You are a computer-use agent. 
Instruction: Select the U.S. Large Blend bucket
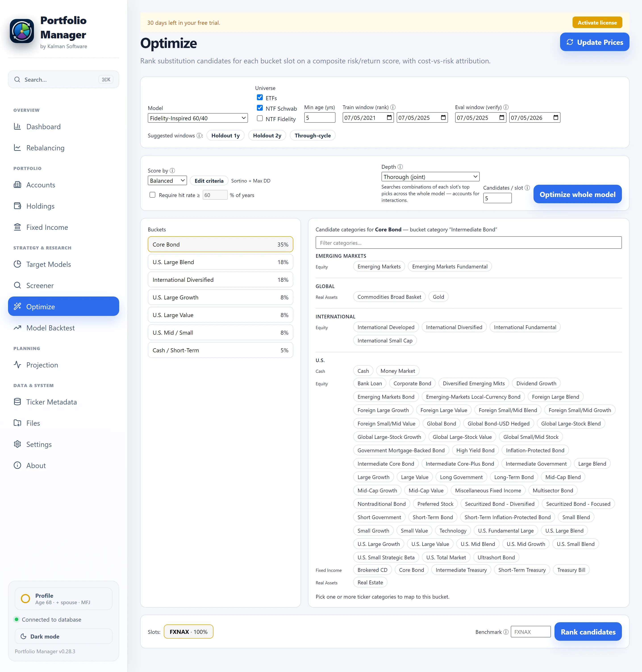coord(220,262)
